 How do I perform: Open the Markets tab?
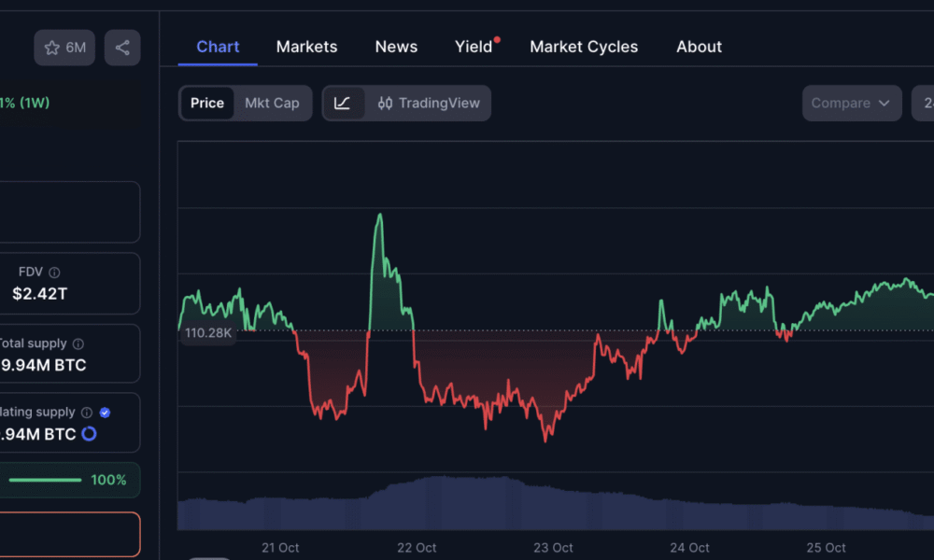(x=306, y=47)
